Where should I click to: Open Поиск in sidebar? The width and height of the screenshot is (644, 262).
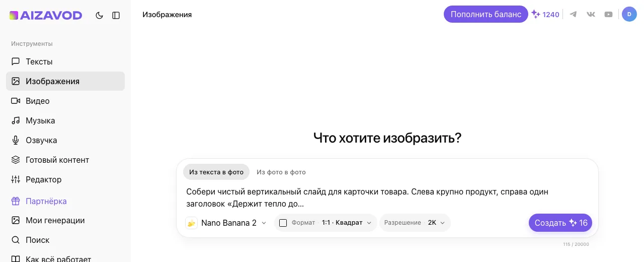(x=65, y=240)
